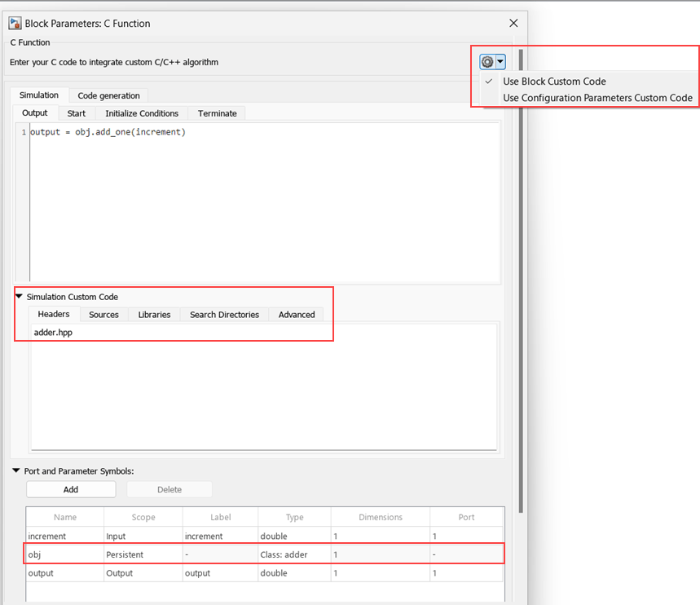Close the Block Parameters dialog
This screenshot has width=700, height=605.
click(x=513, y=23)
